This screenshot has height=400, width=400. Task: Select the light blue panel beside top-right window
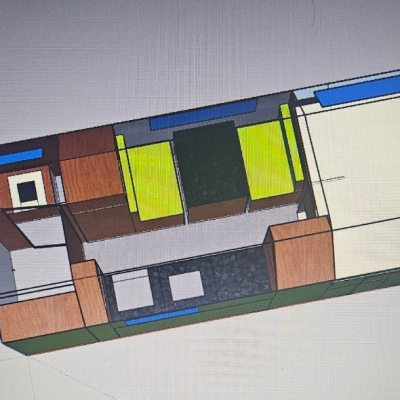[305, 94]
